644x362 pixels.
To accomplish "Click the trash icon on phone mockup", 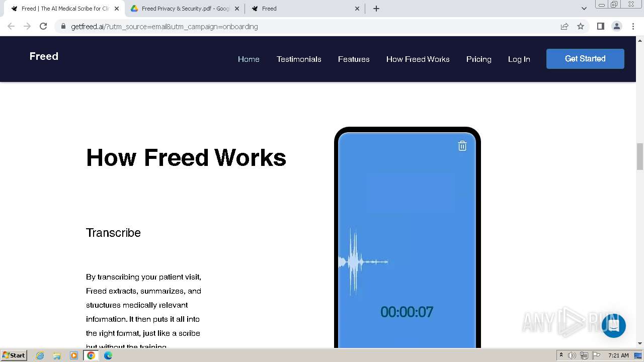I will click(x=462, y=146).
